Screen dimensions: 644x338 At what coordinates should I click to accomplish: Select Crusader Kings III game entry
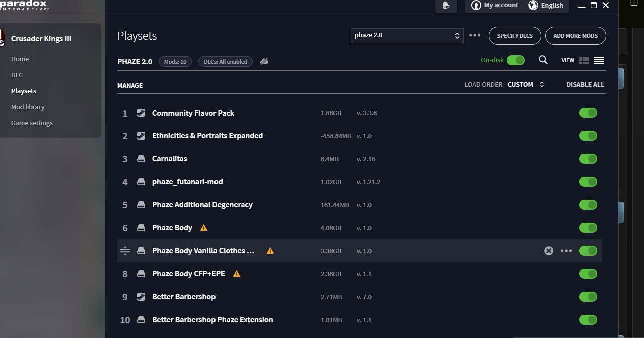pyautogui.click(x=41, y=39)
